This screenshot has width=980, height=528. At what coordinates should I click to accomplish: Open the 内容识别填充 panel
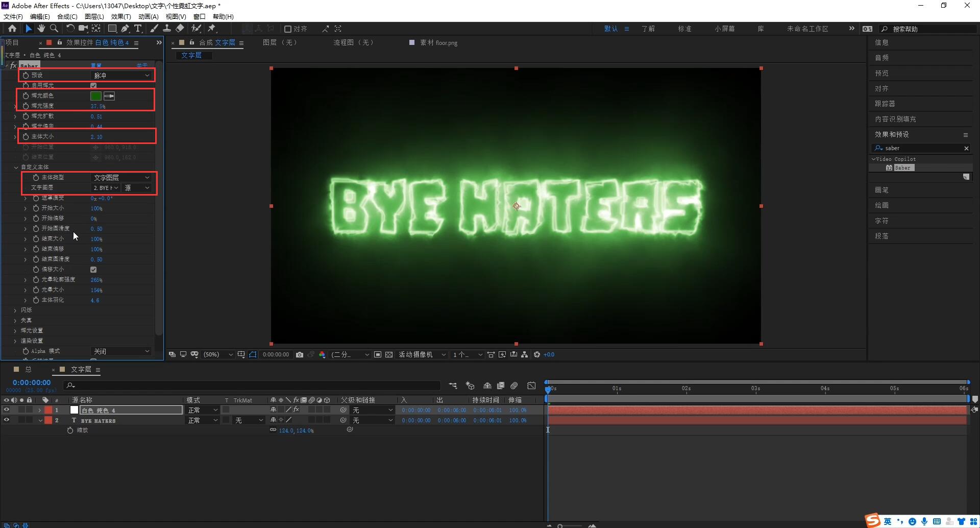895,119
